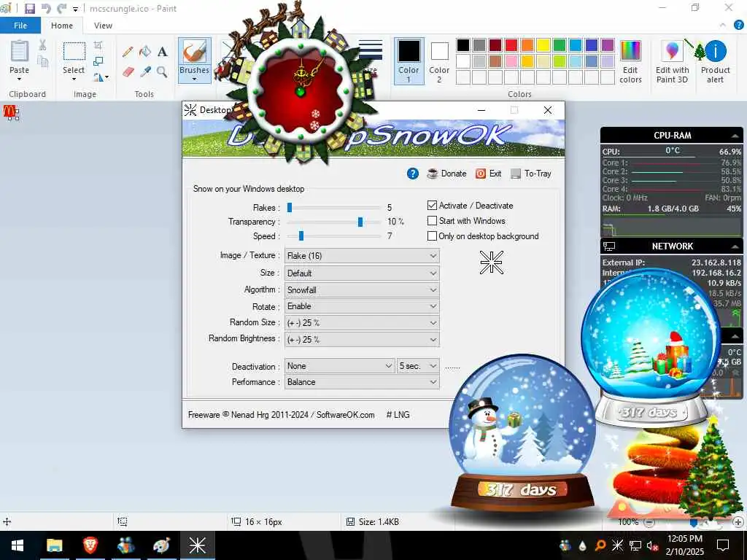Switch to the View ribbon tab
Viewport: 747px width, 560px height.
click(x=103, y=26)
